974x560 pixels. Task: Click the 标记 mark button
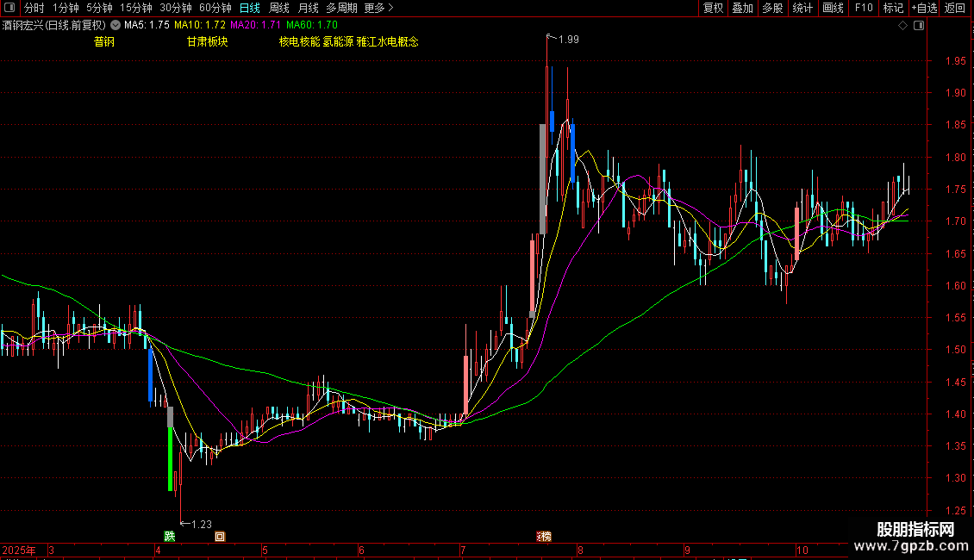(893, 8)
